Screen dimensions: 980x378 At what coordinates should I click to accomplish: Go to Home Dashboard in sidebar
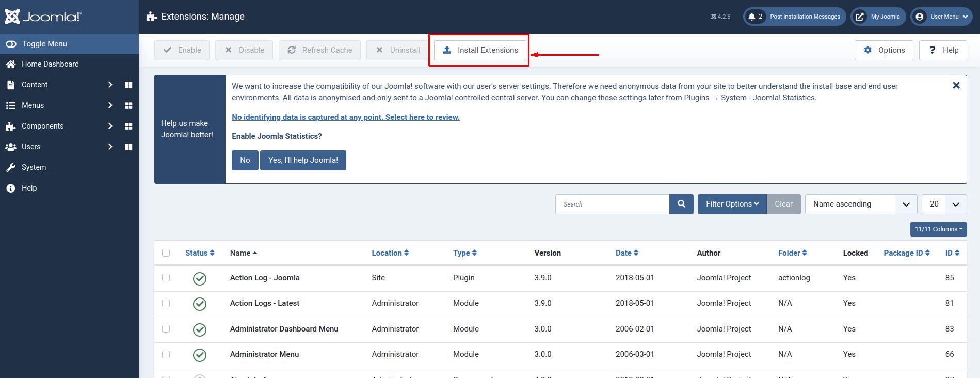[50, 64]
